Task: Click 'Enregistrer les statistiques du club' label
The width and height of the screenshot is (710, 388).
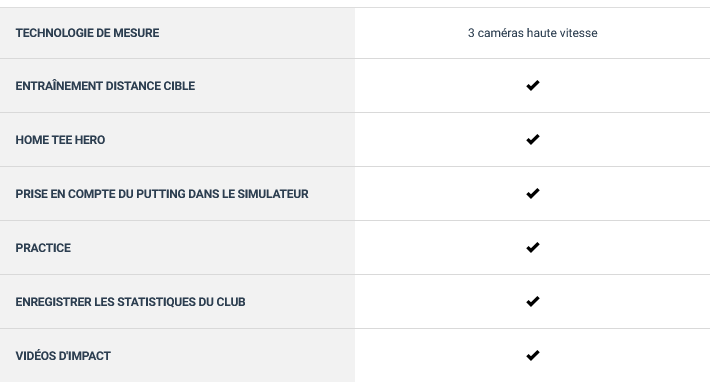Action: 130,302
